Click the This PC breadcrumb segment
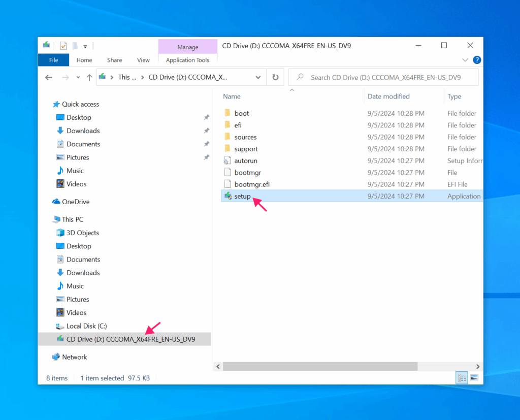Screen dimensions: 520x420 127,77
